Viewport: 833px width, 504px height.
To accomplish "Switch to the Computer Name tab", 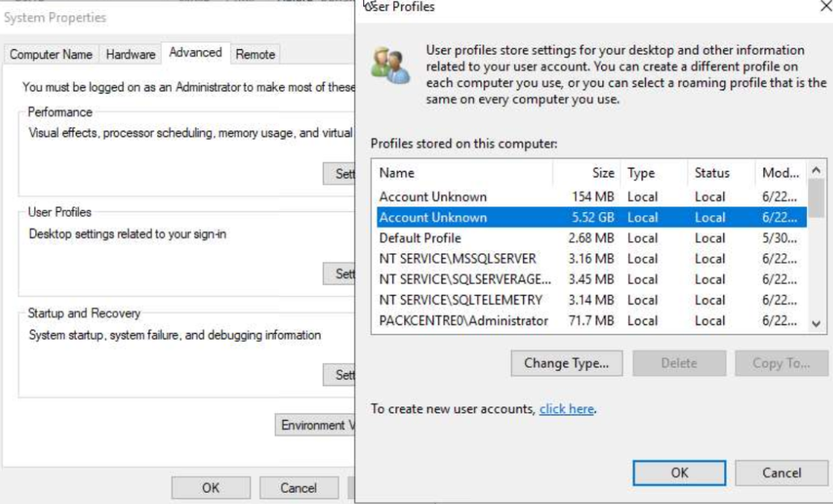I will pos(51,55).
